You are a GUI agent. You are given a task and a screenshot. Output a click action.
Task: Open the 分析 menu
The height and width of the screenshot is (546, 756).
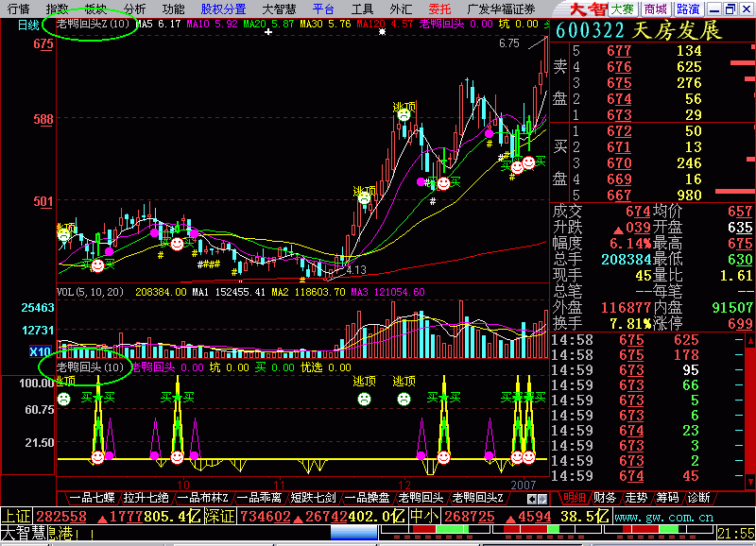[134, 9]
